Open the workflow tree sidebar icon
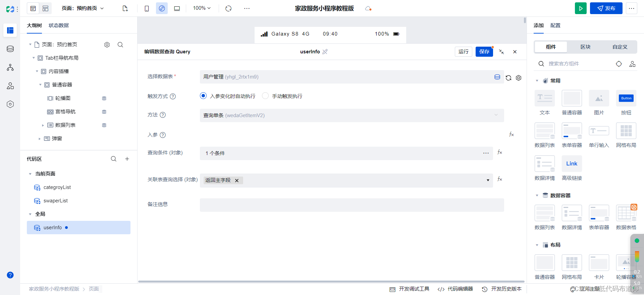This screenshot has width=644, height=295. [10, 67]
